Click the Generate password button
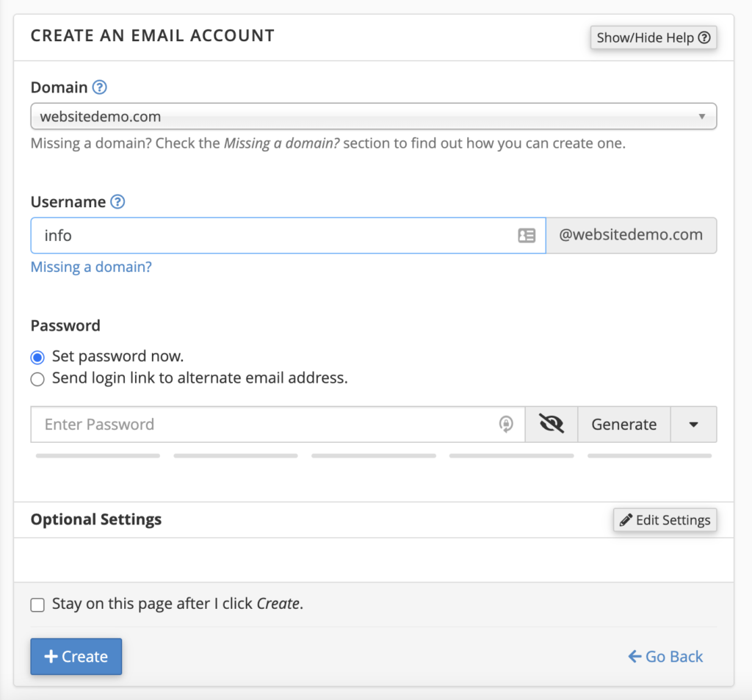 pos(623,425)
